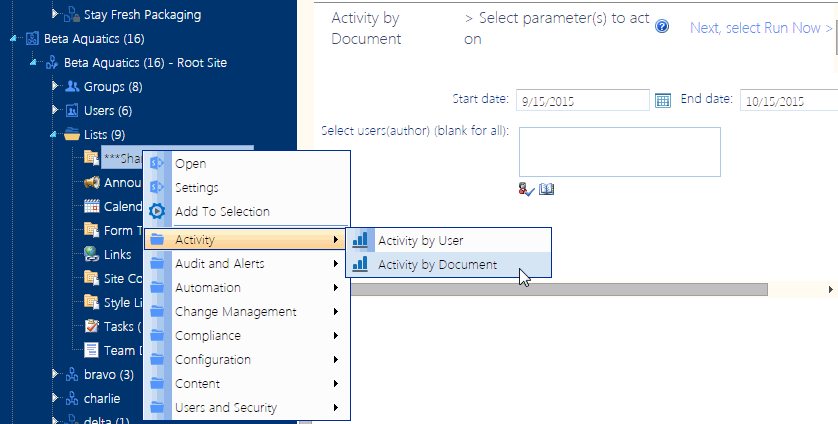Click the folder icon beside Automation
This screenshot has width=838, height=424.
click(157, 287)
